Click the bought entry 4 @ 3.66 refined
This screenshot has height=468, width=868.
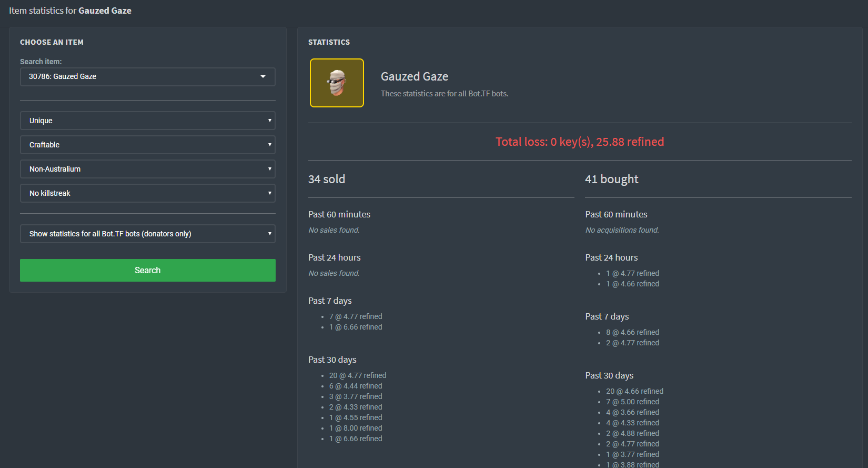(632, 412)
